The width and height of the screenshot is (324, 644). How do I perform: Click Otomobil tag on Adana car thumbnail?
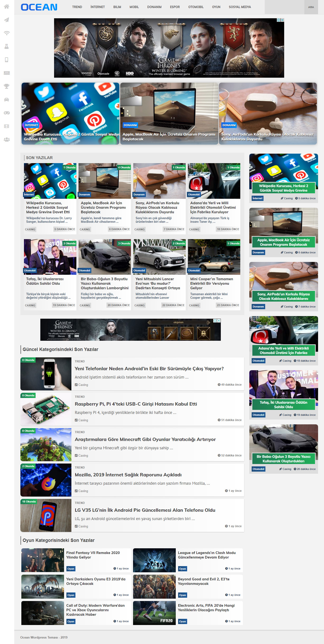[194, 194]
